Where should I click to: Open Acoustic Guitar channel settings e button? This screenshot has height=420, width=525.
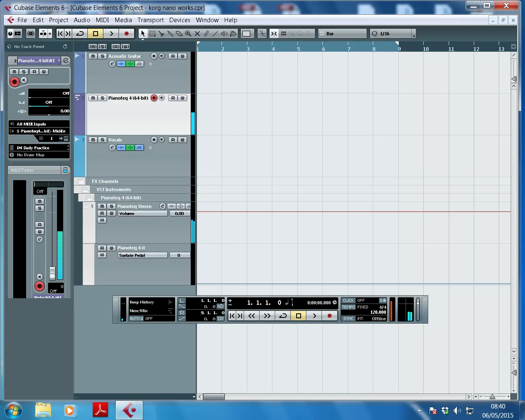[112, 64]
